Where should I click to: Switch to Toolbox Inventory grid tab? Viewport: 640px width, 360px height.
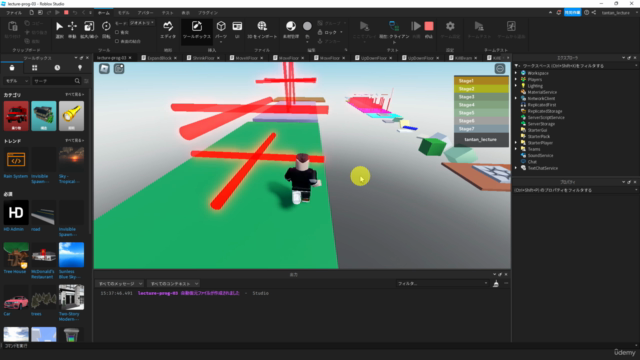click(35, 68)
